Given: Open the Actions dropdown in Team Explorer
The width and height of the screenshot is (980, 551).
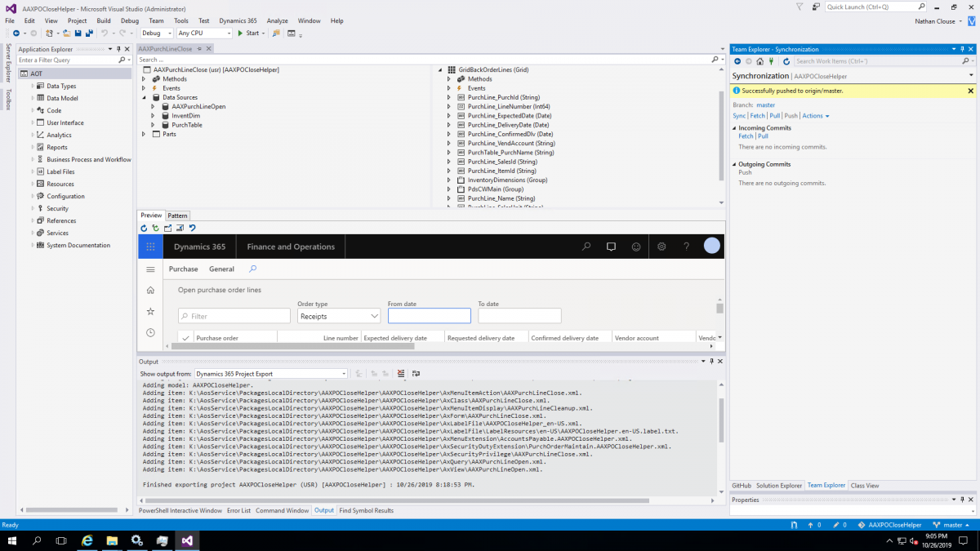Looking at the screenshot, I should coord(815,116).
